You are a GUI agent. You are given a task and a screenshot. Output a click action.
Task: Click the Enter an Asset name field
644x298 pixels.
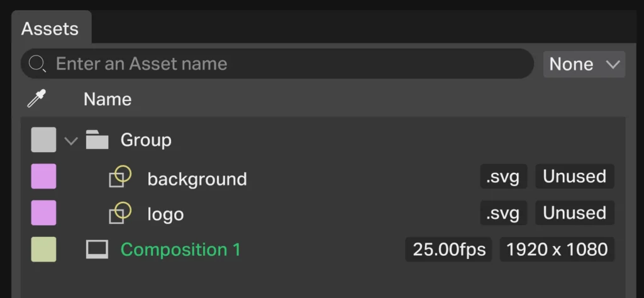[x=283, y=63]
